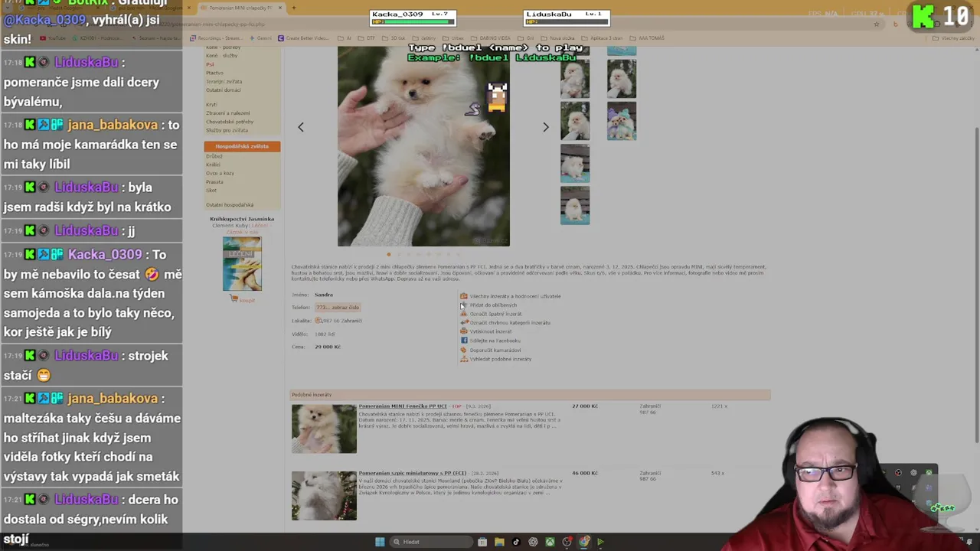
Task: Click the koupit link under the book
Action: pos(247,299)
